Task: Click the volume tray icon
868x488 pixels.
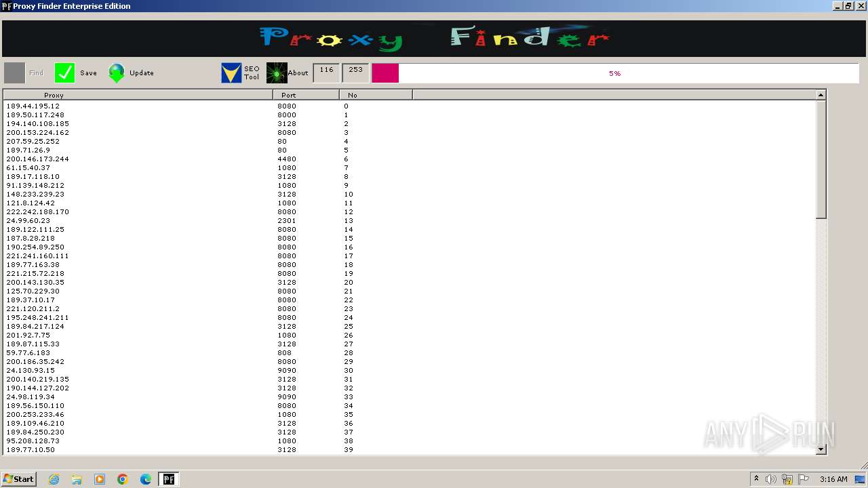Action: point(770,479)
